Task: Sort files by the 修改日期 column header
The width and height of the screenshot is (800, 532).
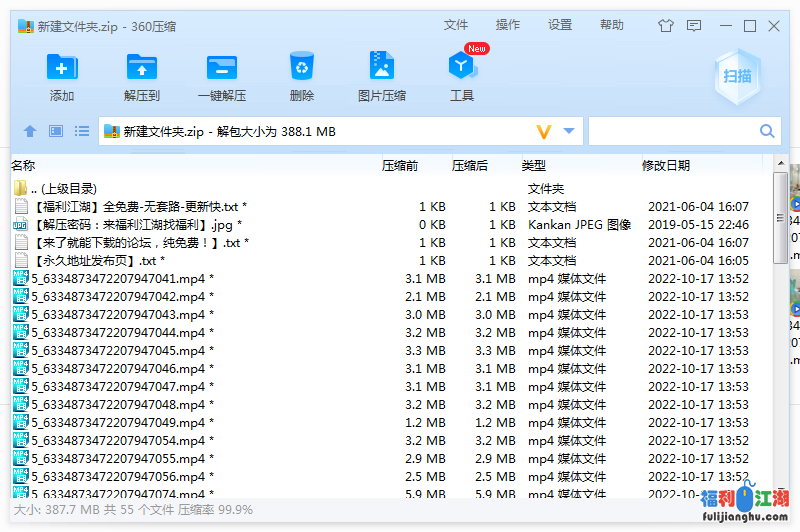Action: point(666,165)
